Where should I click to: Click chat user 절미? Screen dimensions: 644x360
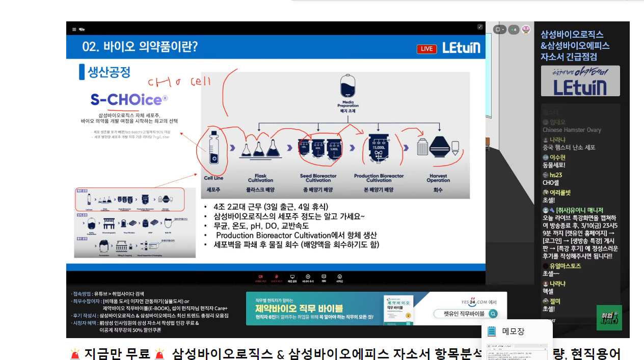[555, 301]
